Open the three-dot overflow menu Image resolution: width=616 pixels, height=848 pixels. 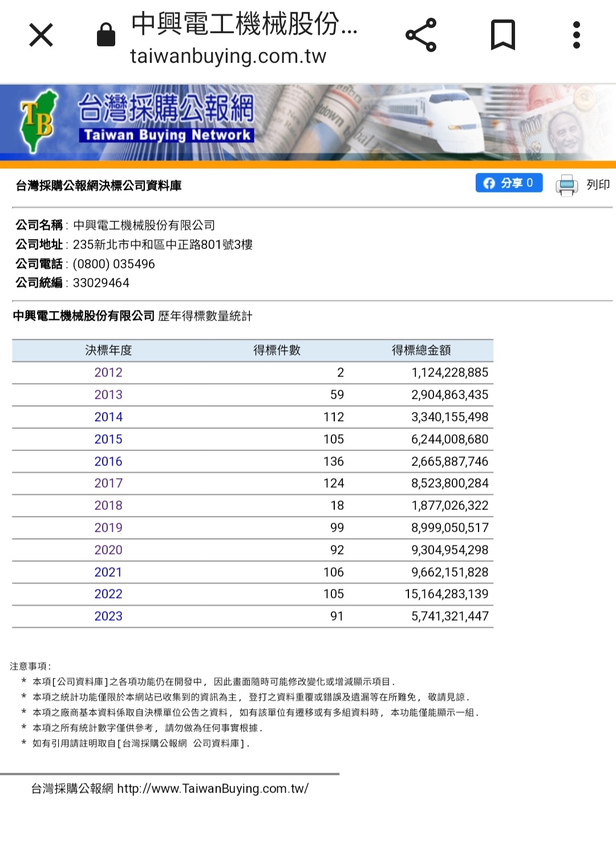point(577,35)
